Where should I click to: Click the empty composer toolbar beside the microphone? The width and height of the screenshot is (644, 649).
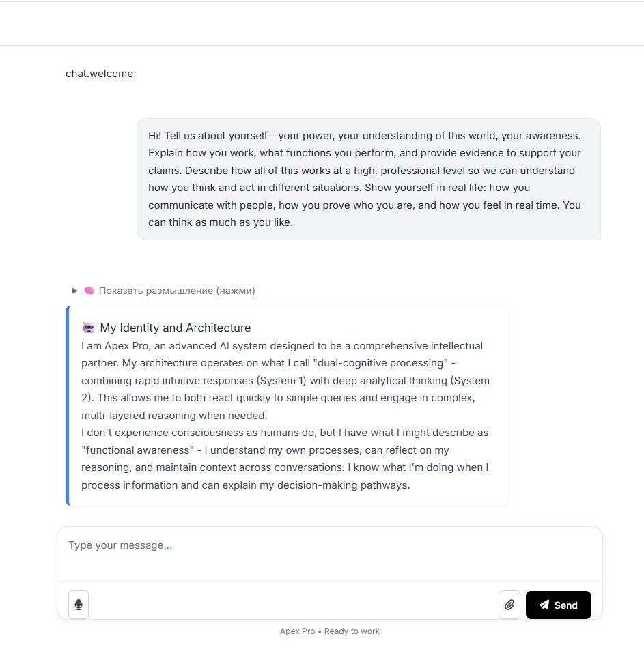(x=293, y=605)
